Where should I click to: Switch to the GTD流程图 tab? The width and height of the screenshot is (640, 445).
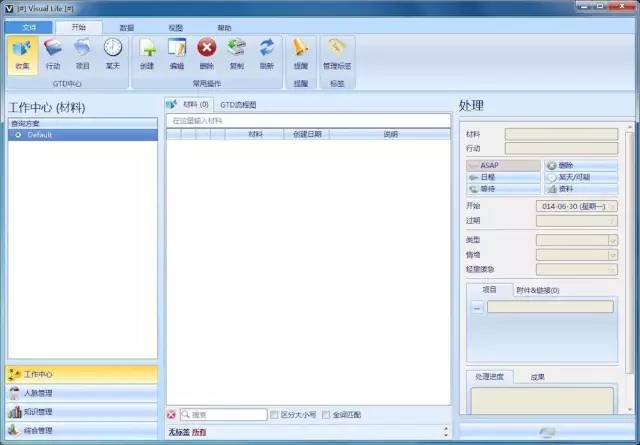pos(238,105)
